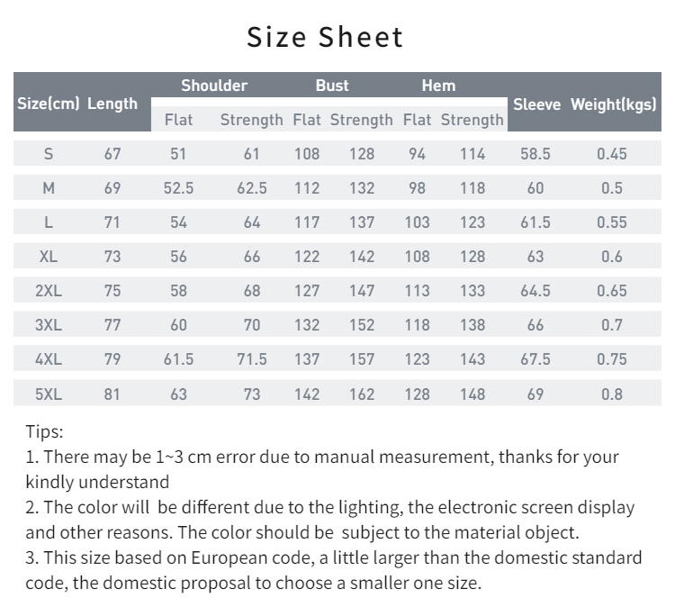
Task: Click the 5XL size row label
Action: pyautogui.click(x=49, y=394)
